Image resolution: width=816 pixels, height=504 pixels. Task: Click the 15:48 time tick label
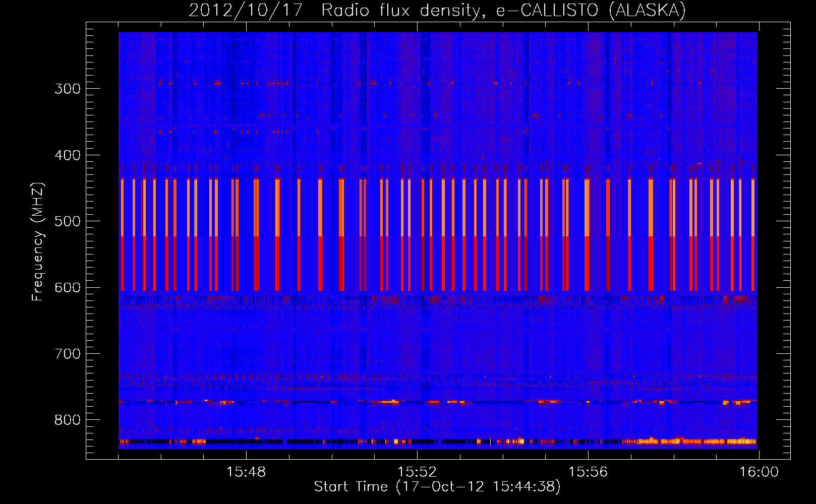click(x=246, y=472)
